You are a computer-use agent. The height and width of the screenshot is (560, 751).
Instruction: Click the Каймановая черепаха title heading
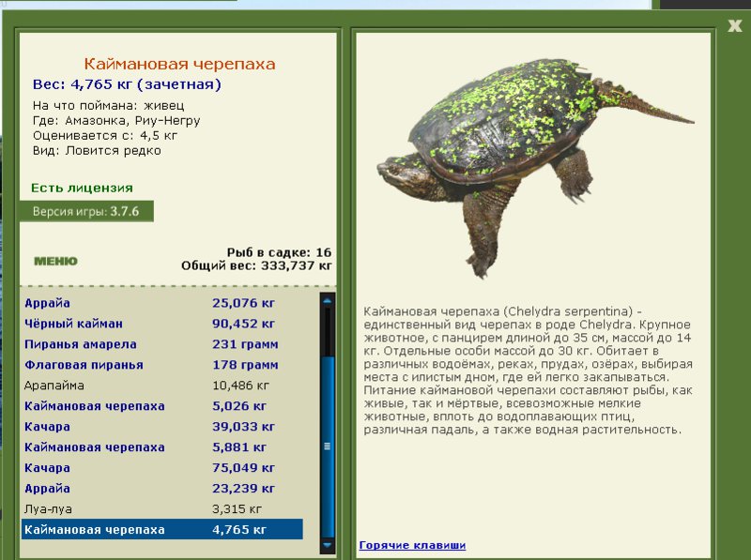(x=179, y=64)
